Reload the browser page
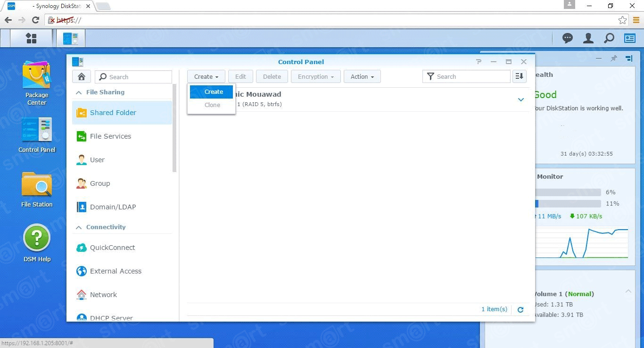644x348 pixels. click(x=35, y=20)
